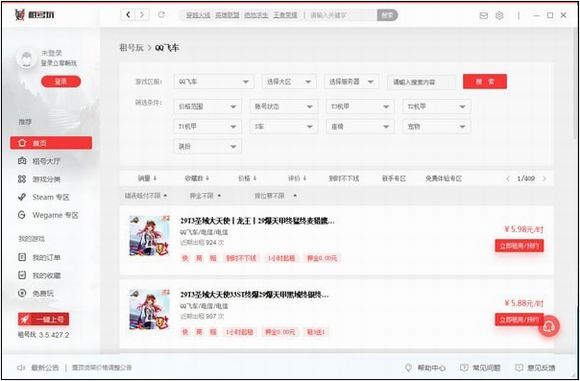The image size is (580, 381).
Task: Click the 一键上号 rocket button
Action: 43,319
